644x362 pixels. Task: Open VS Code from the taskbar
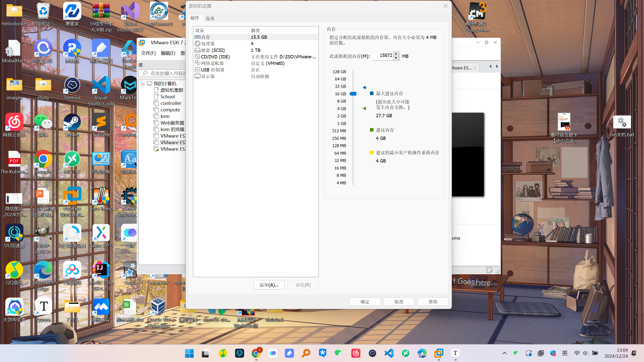pyautogui.click(x=389, y=353)
